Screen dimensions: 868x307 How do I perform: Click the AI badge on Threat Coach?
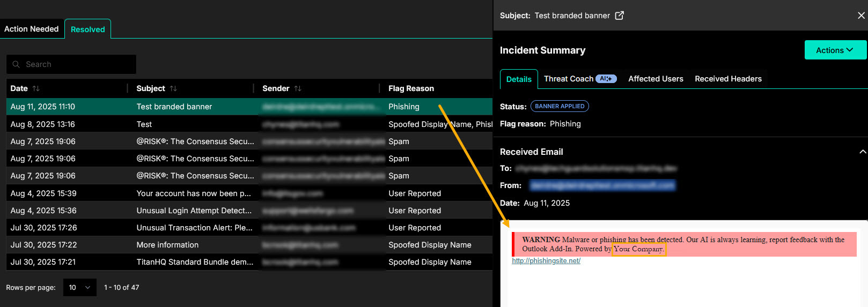tap(606, 79)
